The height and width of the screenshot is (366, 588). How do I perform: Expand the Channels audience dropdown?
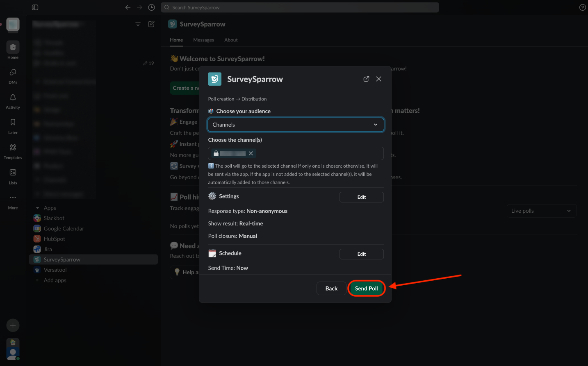(x=296, y=125)
